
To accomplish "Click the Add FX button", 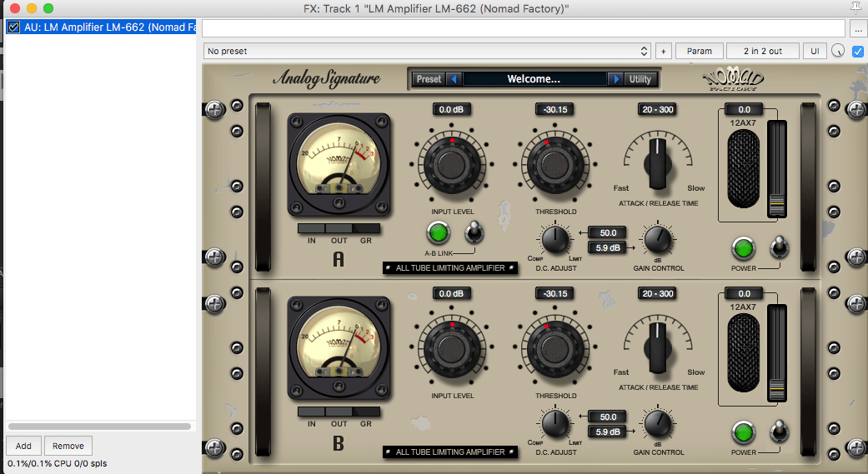I will coord(23,446).
